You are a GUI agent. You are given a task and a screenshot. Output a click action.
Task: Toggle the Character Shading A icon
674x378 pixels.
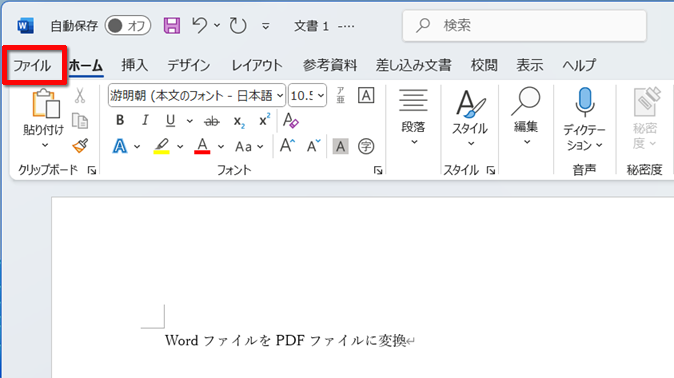pyautogui.click(x=340, y=147)
